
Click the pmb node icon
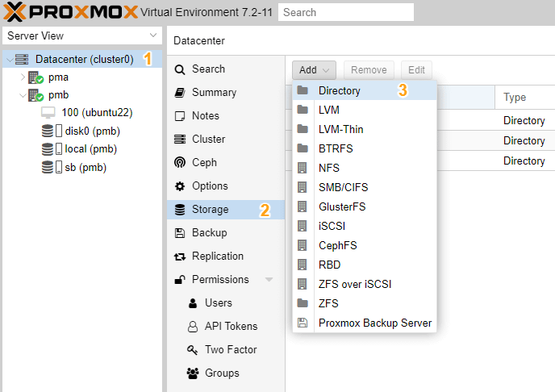[35, 95]
